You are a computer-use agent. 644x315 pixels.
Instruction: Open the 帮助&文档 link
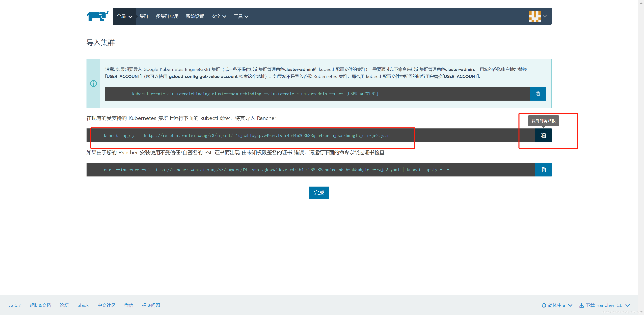[40, 305]
